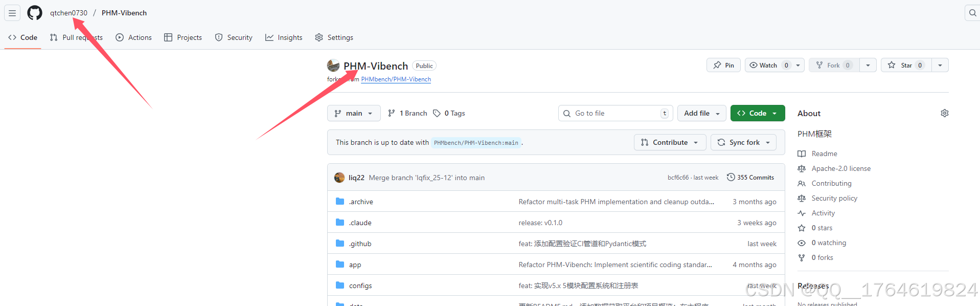This screenshot has width=980, height=306.
Task: Switch to the Settings tab
Action: (x=334, y=37)
